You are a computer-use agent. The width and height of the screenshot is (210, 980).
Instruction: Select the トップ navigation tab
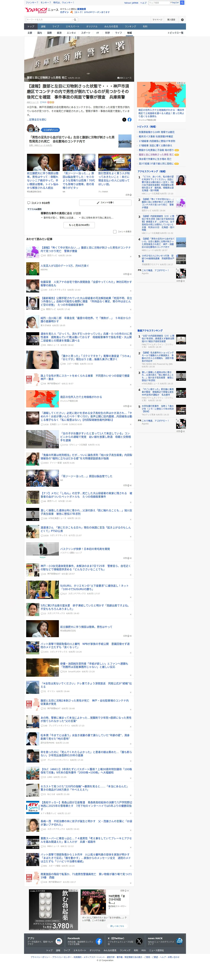click(31, 27)
